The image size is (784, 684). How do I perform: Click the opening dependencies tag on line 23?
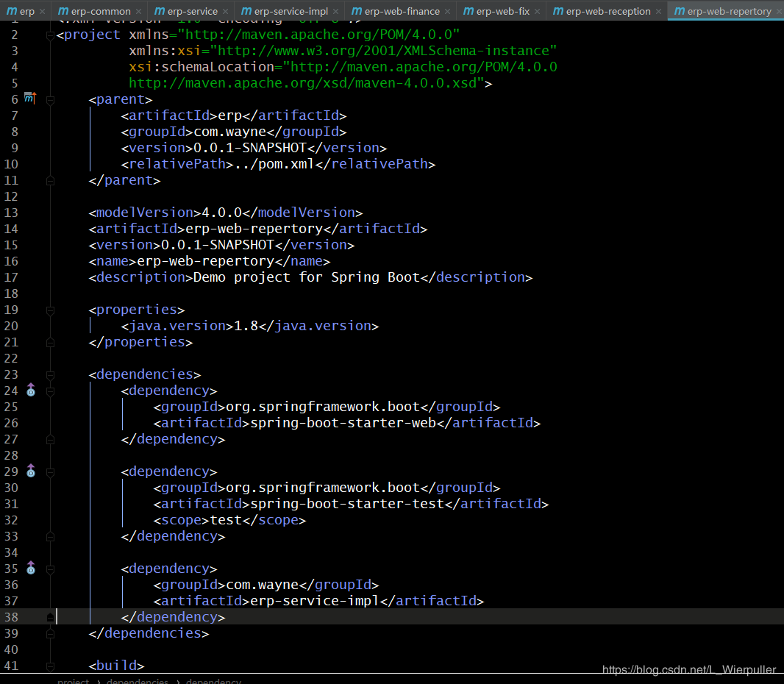pyautogui.click(x=145, y=374)
